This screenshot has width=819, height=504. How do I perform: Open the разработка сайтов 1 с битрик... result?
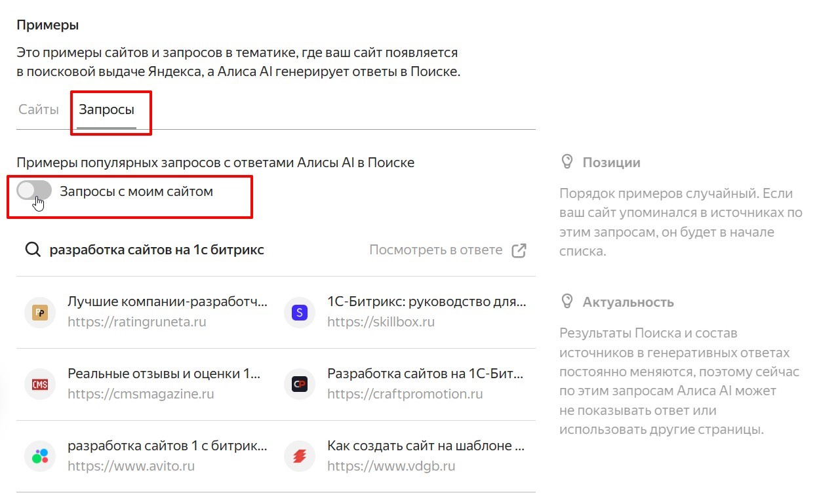168,446
